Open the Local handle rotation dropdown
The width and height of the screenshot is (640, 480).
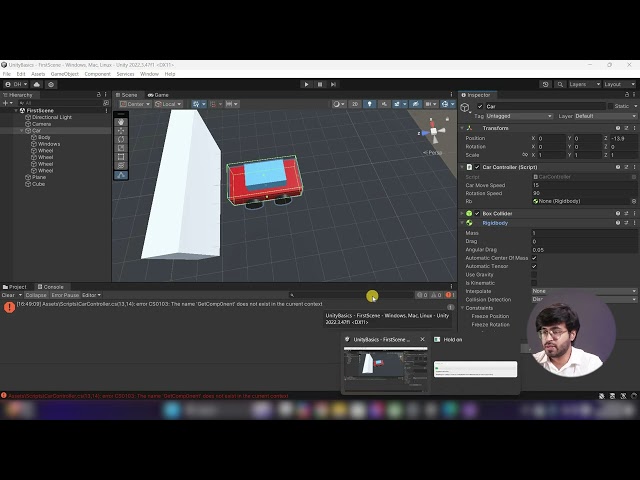tap(168, 104)
